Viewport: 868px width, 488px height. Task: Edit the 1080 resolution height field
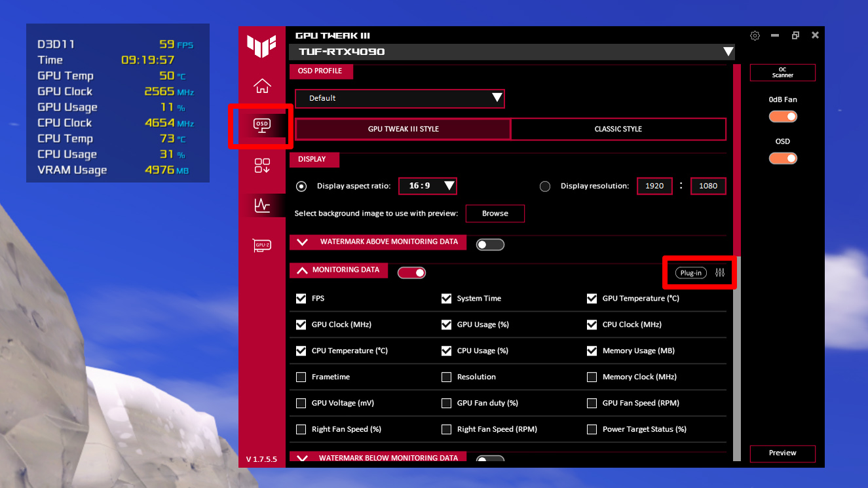(x=708, y=186)
